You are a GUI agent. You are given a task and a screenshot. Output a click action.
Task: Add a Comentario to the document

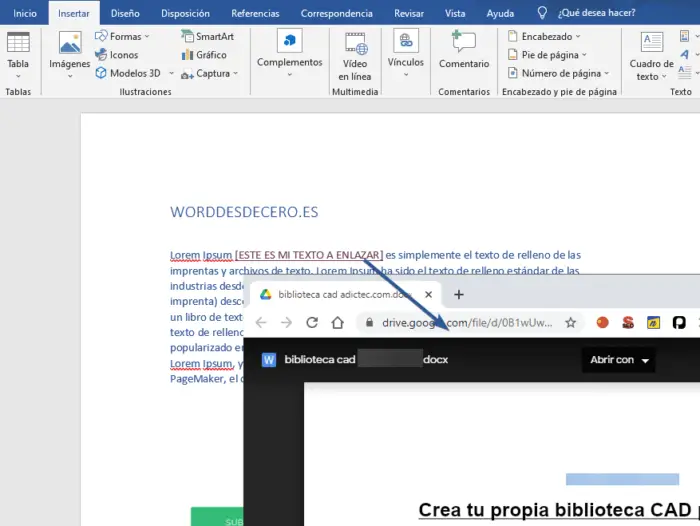(x=464, y=50)
